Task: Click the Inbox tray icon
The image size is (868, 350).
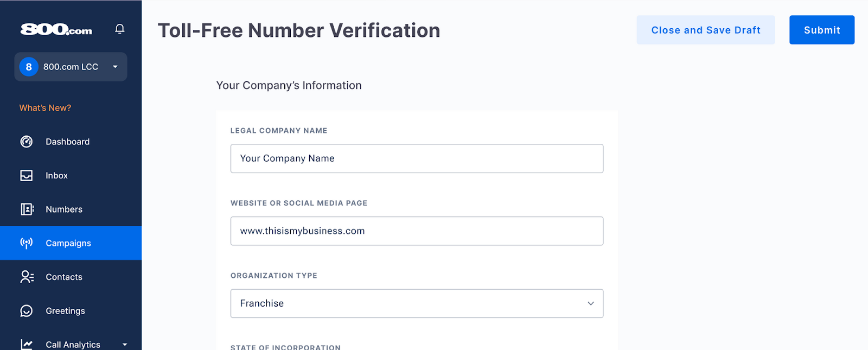Action: [x=27, y=175]
